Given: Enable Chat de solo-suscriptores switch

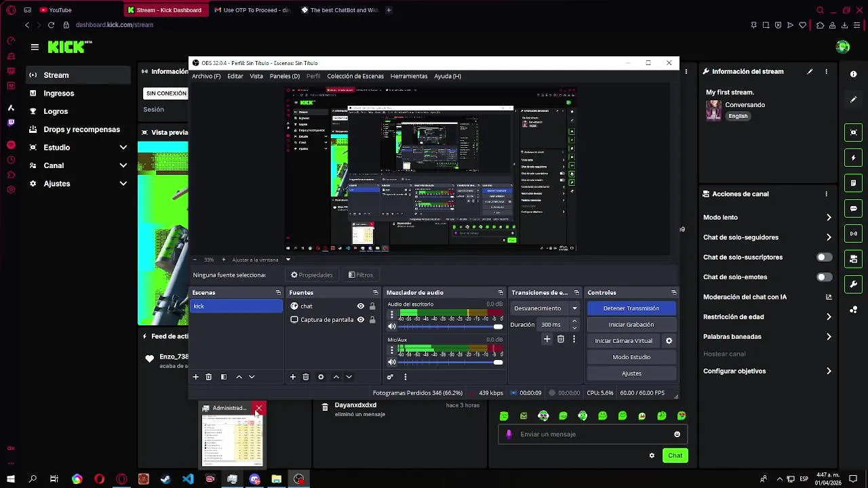Looking at the screenshot, I should 824,258.
